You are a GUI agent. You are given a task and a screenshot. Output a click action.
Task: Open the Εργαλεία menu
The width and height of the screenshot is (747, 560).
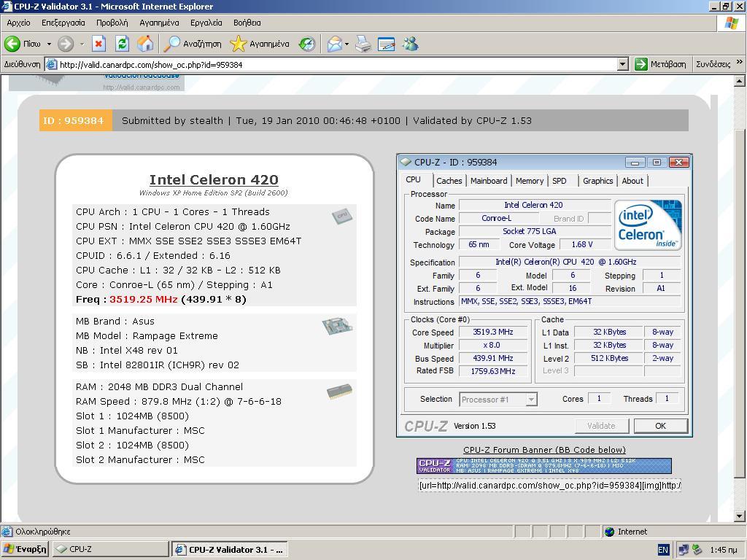(206, 23)
